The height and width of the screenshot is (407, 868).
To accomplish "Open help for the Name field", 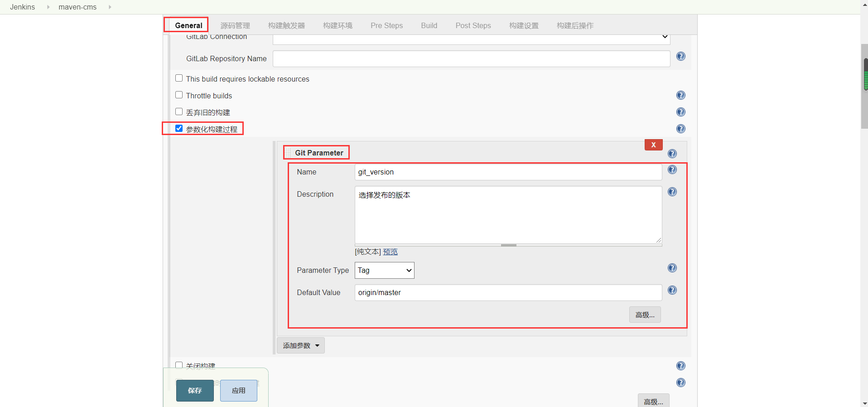I will (x=672, y=170).
